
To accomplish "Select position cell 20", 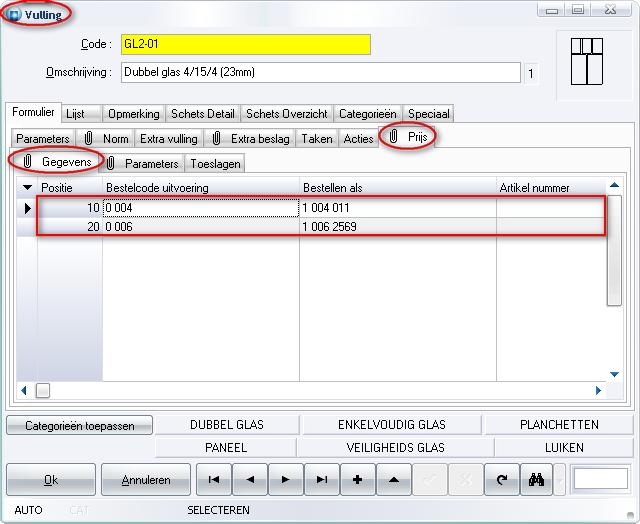I will coord(70,227).
